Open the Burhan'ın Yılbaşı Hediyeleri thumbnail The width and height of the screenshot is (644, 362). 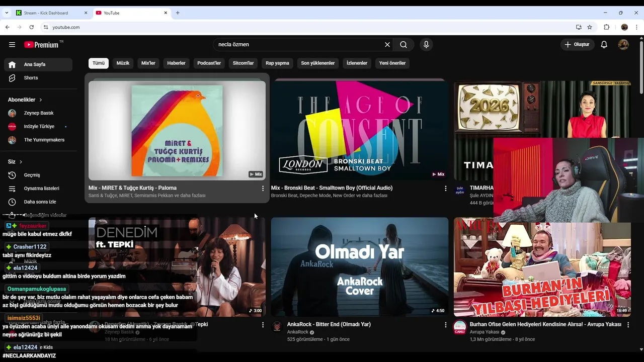point(542,267)
